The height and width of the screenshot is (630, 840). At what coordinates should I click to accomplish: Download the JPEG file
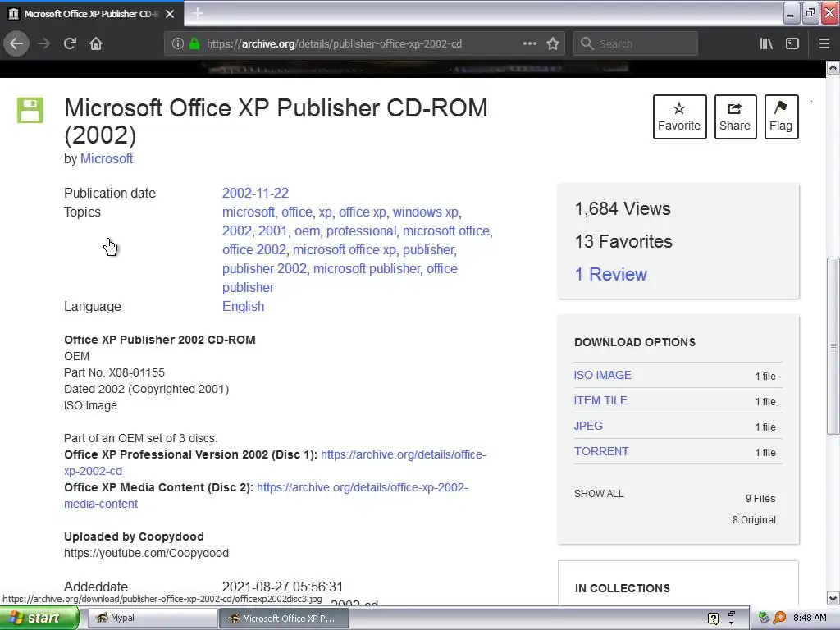[588, 426]
